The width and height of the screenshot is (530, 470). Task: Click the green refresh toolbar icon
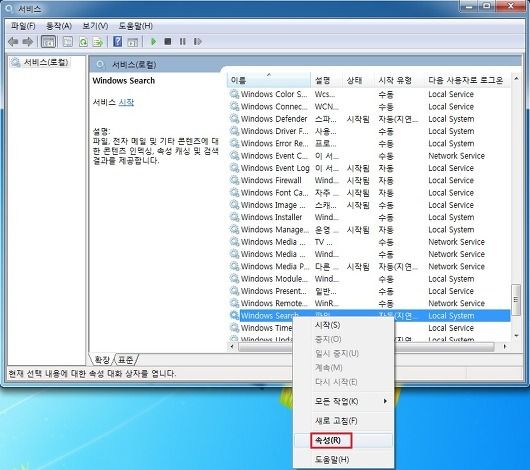click(x=83, y=42)
